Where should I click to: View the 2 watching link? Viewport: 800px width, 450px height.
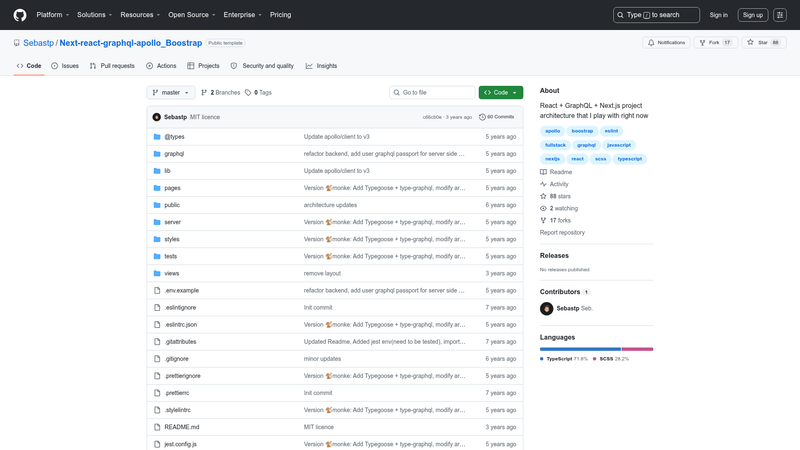click(559, 208)
